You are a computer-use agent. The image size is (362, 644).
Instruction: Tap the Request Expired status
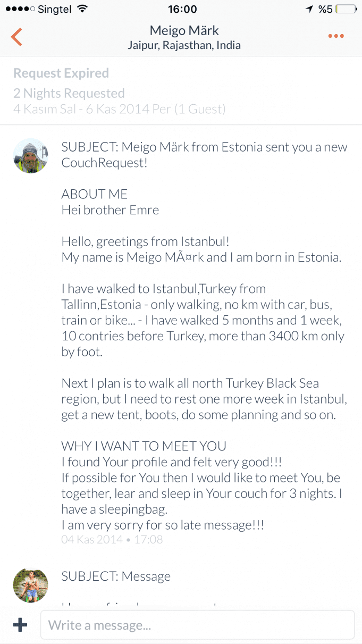pos(61,73)
